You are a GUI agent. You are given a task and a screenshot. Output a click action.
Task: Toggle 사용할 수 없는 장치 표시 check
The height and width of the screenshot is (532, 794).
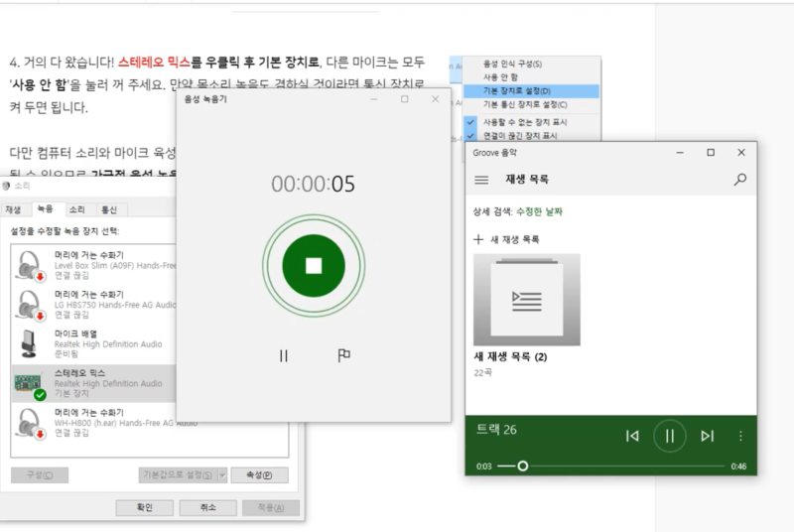531,122
